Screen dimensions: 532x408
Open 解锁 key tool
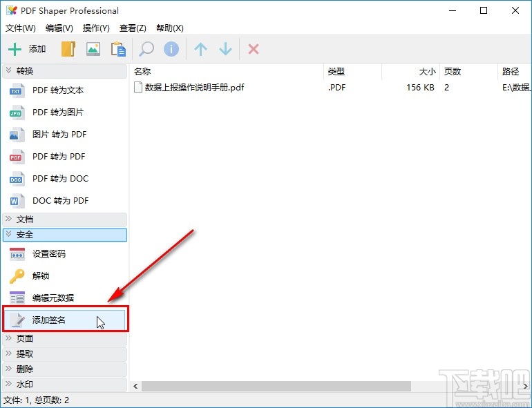pyautogui.click(x=64, y=275)
